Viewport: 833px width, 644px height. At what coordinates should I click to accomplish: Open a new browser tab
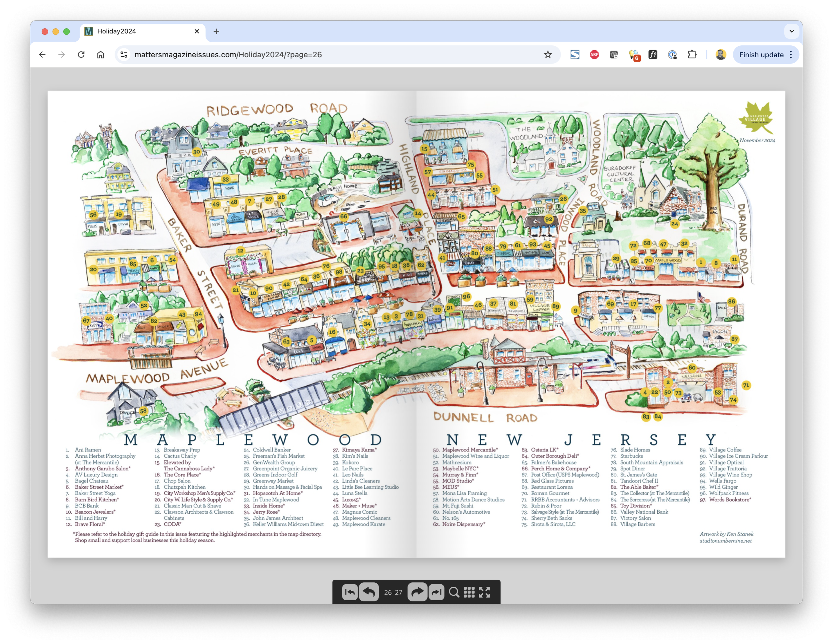click(x=216, y=31)
